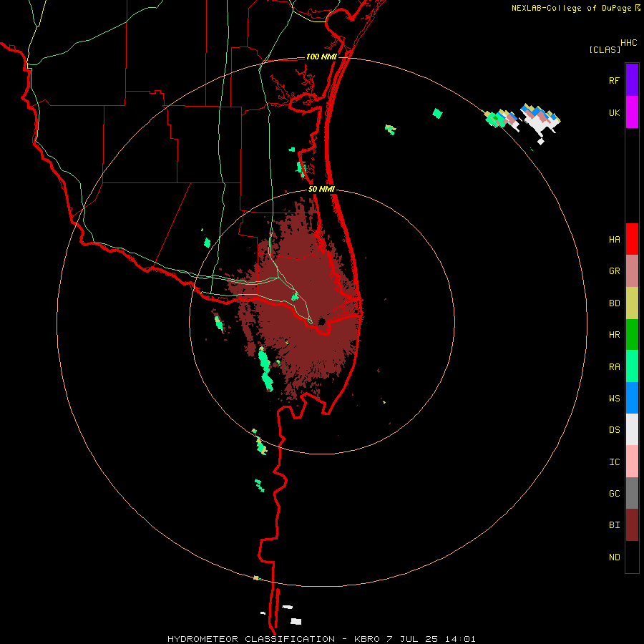
Task: Click the "[CLAS]" units label
Action: pyautogui.click(x=605, y=50)
